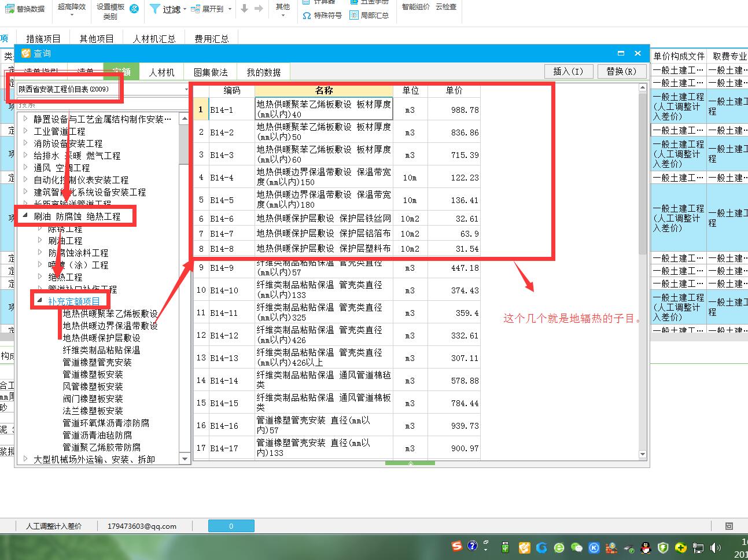
Task: Open the 其他项目 tab
Action: 97,39
